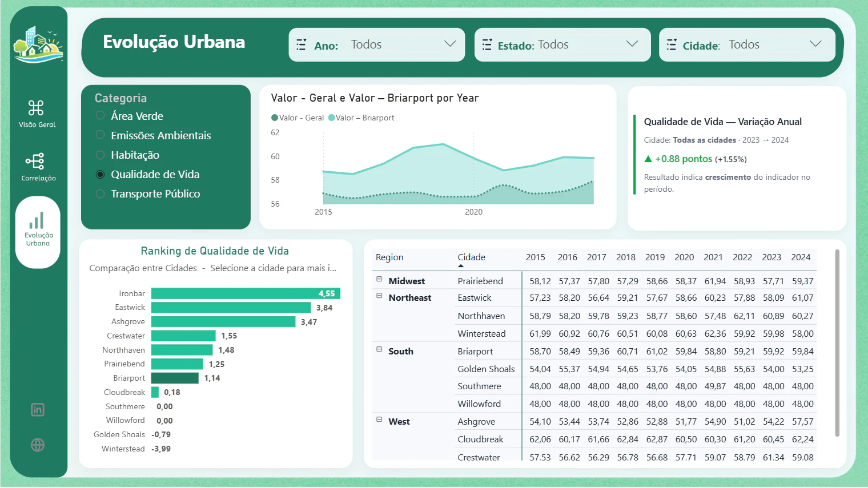Click the 2015 column header
868x488 pixels.
(x=536, y=257)
